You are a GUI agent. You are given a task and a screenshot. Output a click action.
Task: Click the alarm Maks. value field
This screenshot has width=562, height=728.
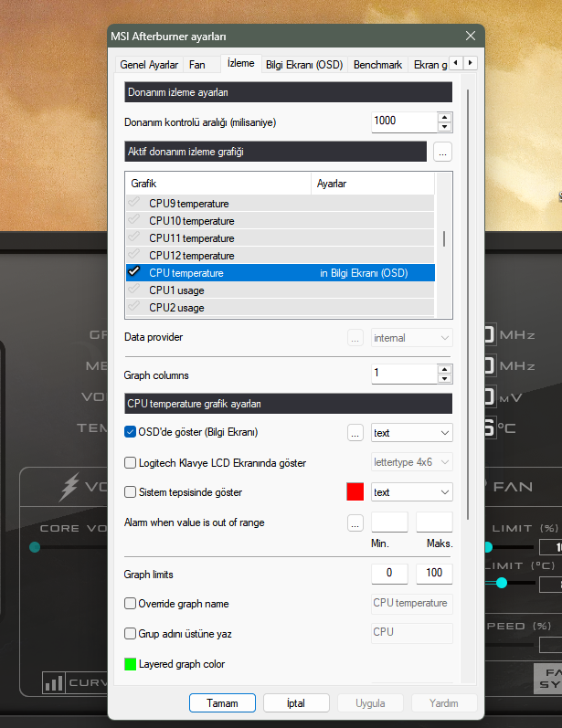click(x=434, y=522)
